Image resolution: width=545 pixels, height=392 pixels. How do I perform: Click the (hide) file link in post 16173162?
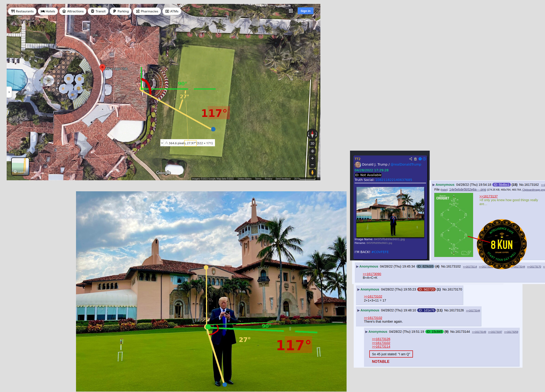(444, 190)
